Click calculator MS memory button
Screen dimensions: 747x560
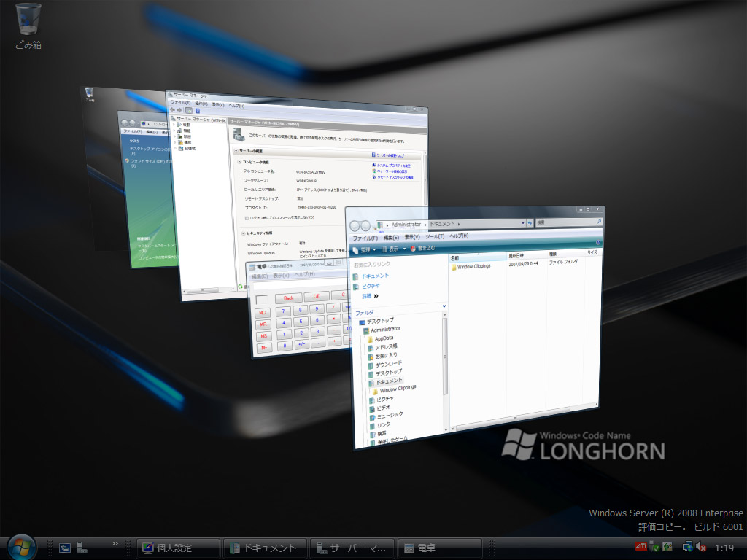264,336
